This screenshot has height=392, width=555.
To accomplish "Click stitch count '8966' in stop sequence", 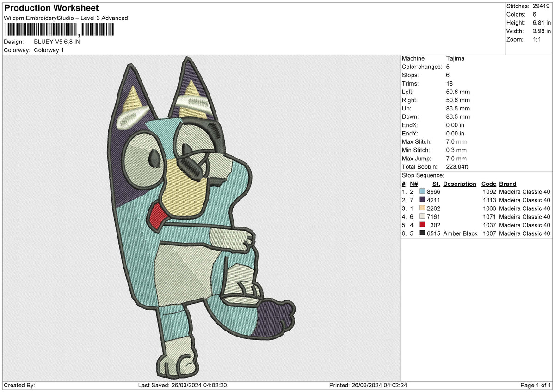I will [x=433, y=192].
